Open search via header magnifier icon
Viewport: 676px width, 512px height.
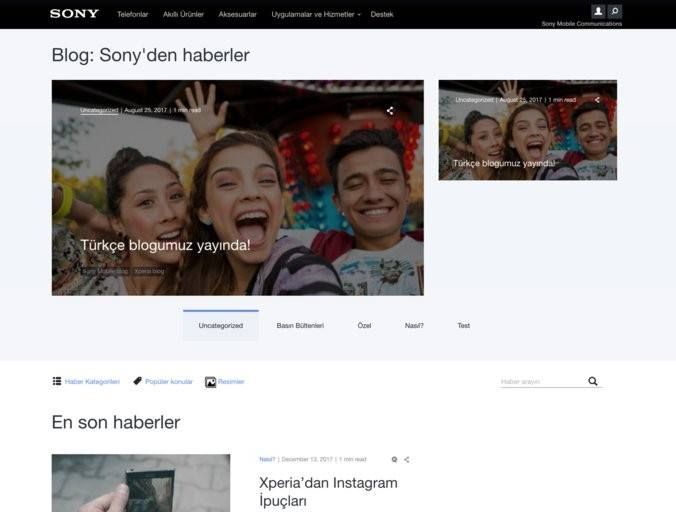615,11
